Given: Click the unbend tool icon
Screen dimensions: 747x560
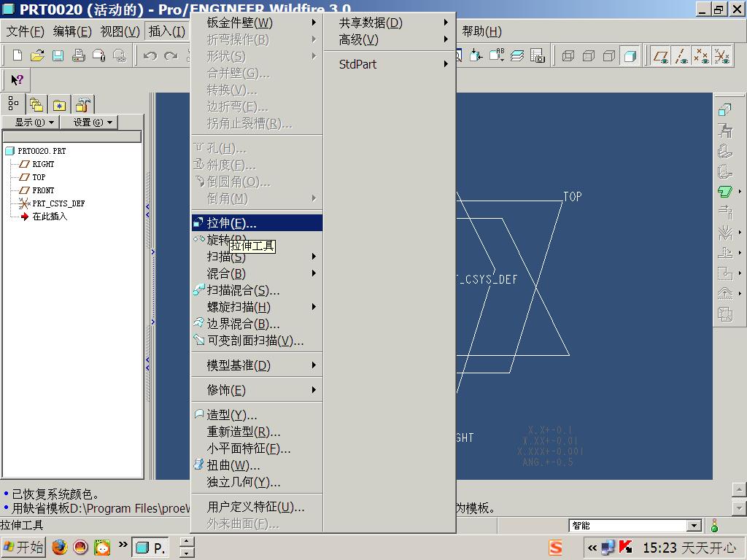Looking at the screenshot, I should pyautogui.click(x=724, y=253).
